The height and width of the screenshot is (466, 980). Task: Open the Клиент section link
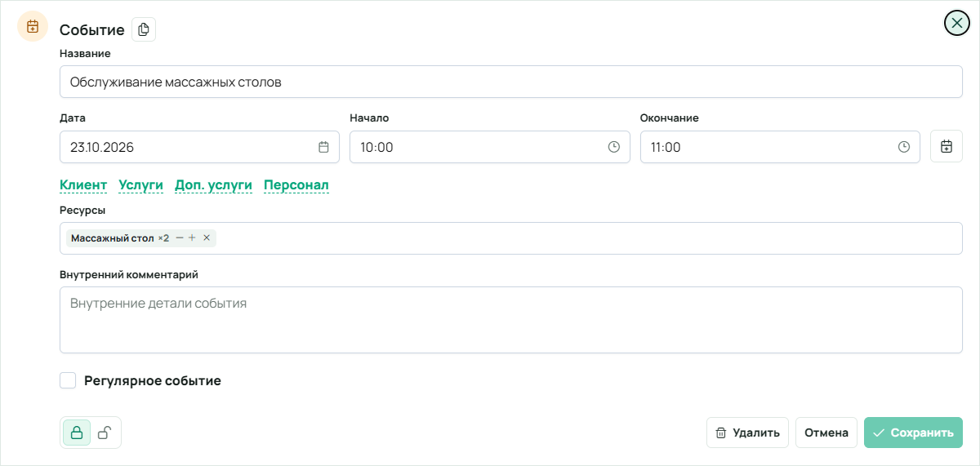(83, 185)
